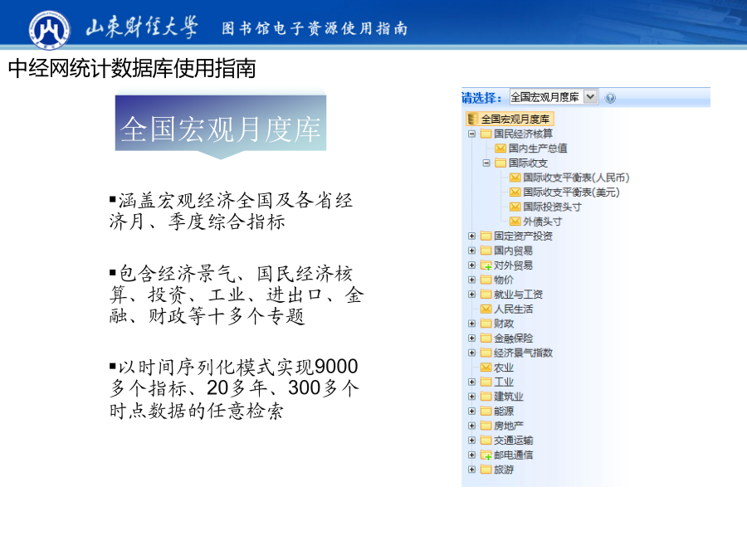Expand the 财政 folder
747x560 pixels.
pos(471,324)
